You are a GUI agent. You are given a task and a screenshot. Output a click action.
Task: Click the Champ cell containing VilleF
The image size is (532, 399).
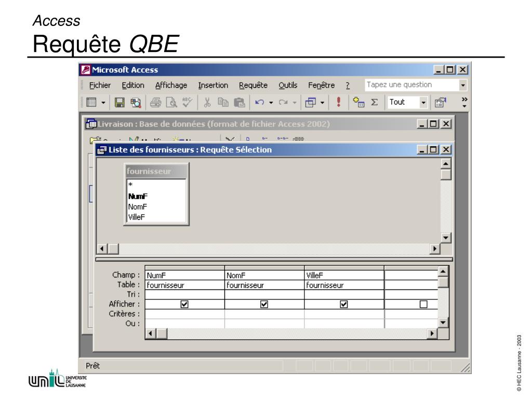coord(344,275)
